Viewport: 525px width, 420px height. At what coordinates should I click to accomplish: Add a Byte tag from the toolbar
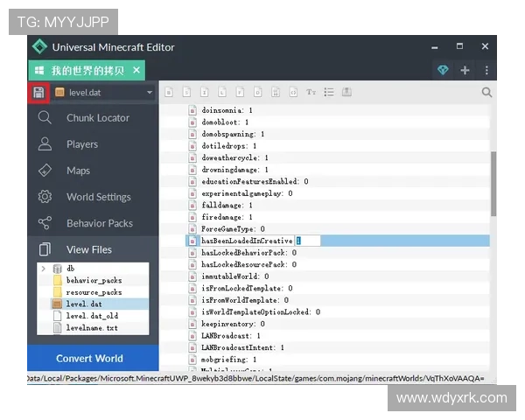[169, 92]
